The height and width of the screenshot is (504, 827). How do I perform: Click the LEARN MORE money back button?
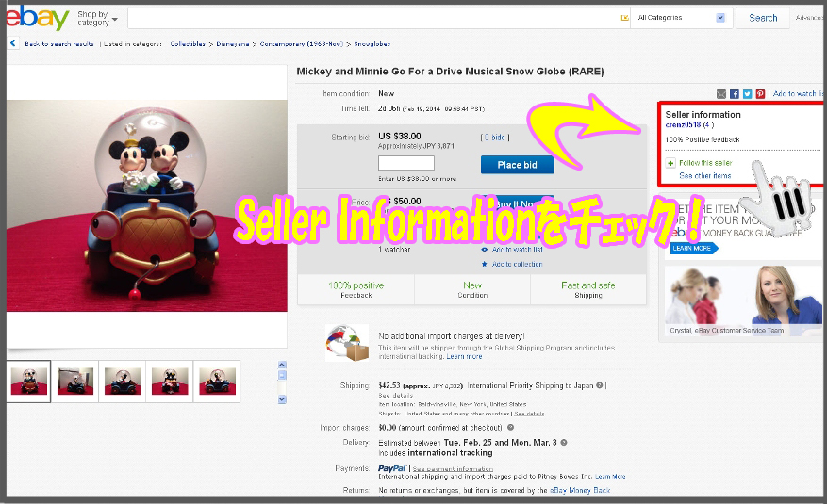693,248
